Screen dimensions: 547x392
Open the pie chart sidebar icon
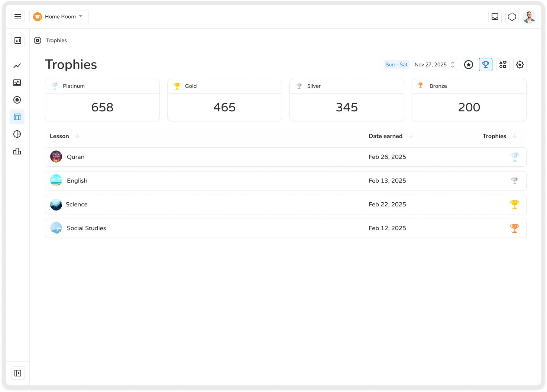(17, 134)
